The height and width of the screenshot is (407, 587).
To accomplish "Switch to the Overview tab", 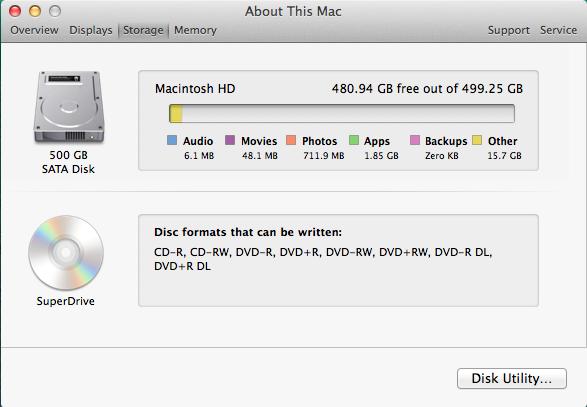I will (x=34, y=30).
